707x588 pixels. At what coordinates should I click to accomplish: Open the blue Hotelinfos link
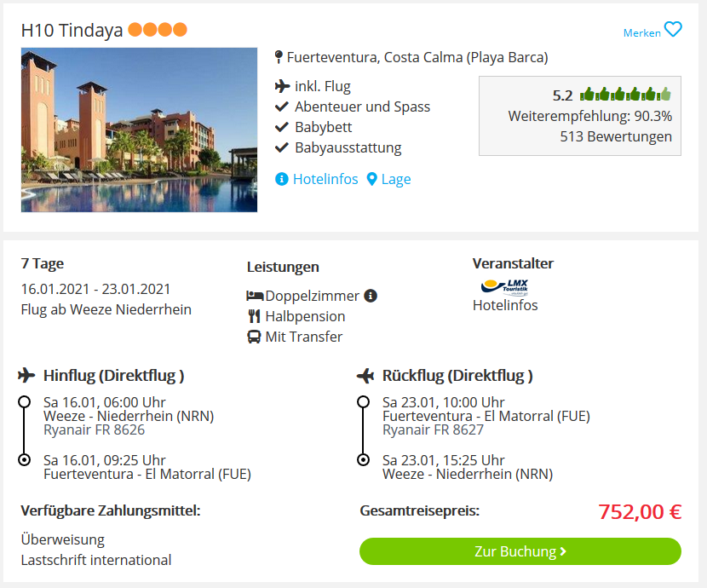[x=325, y=179]
